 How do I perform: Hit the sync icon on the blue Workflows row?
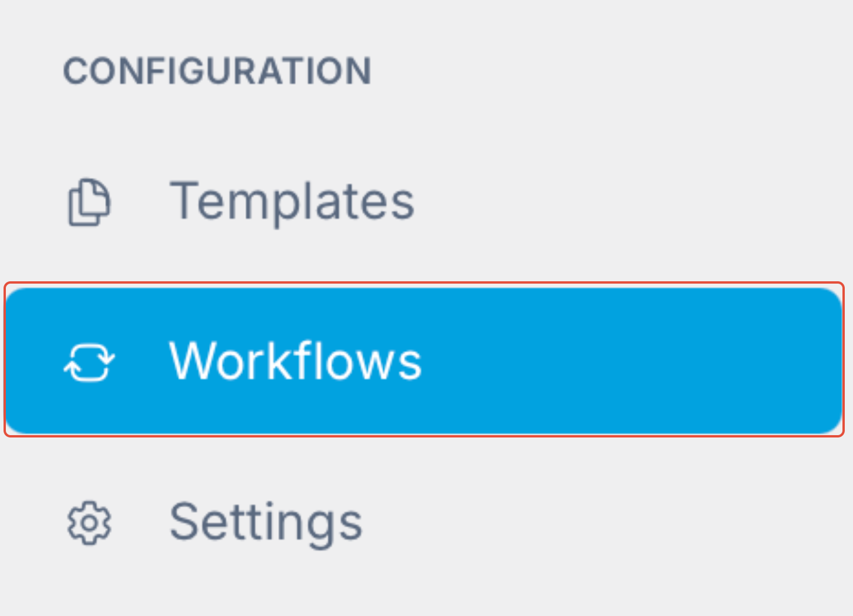point(89,362)
